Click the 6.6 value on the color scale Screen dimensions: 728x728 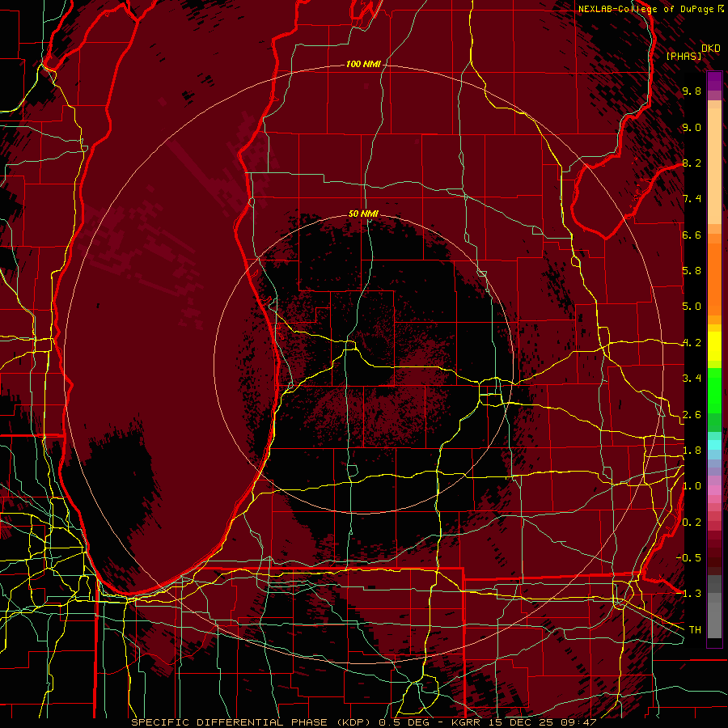coord(692,235)
